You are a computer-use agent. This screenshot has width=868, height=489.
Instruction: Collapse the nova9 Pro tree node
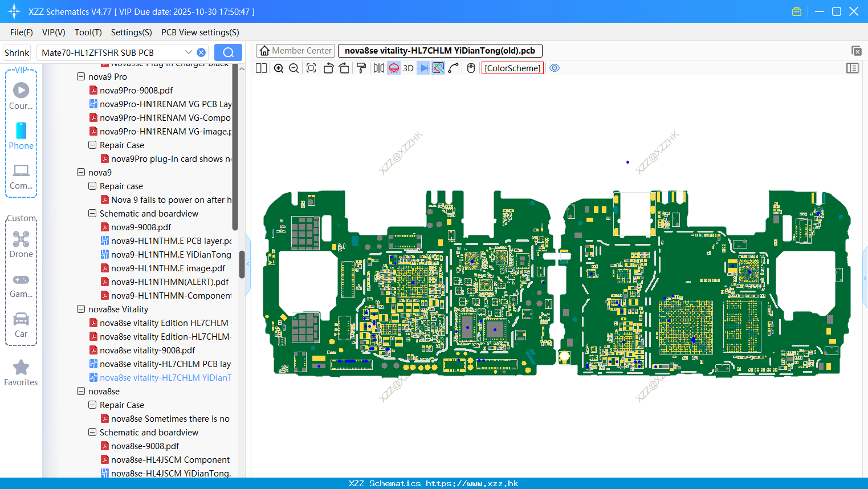tap(81, 76)
